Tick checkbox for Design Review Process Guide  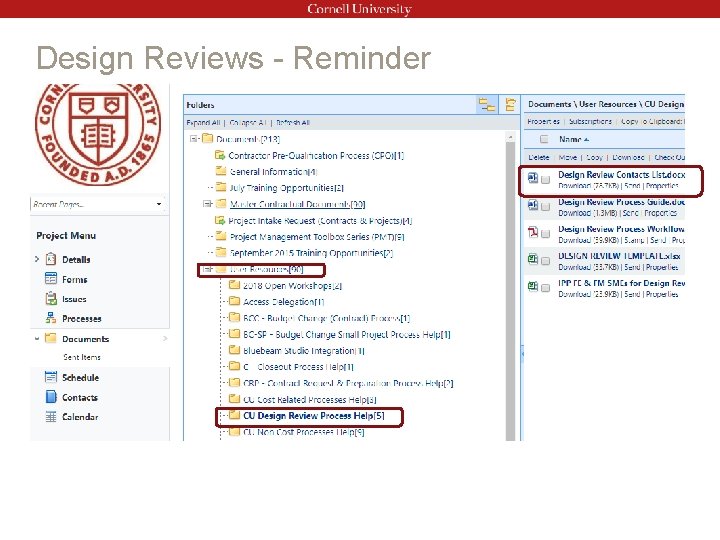click(x=546, y=207)
